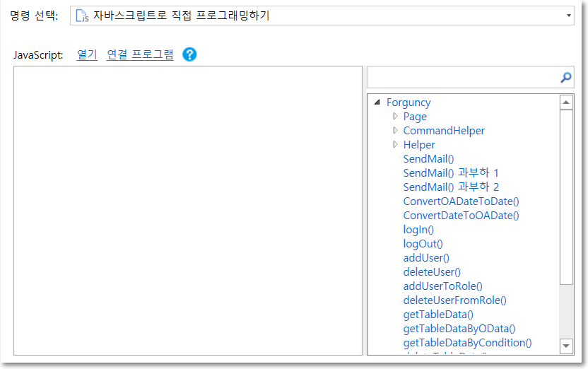
Task: Choose ConvertOADateToDate() from the tree
Action: 461,201
